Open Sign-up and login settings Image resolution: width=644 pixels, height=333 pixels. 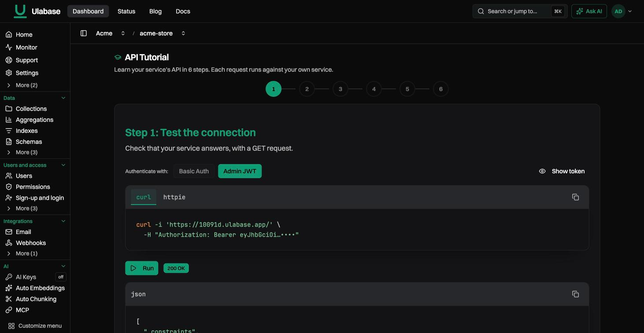35,198
